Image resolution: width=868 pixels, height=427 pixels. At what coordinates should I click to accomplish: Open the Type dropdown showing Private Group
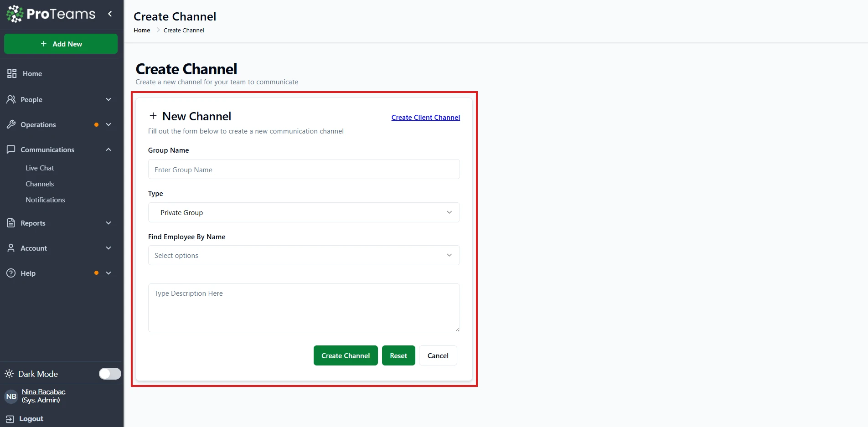[304, 212]
